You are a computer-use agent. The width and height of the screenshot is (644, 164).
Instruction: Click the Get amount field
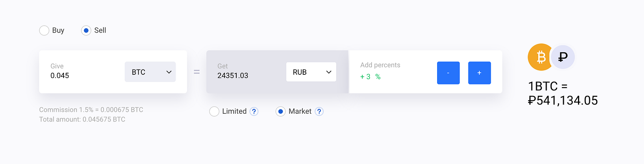[x=246, y=76]
